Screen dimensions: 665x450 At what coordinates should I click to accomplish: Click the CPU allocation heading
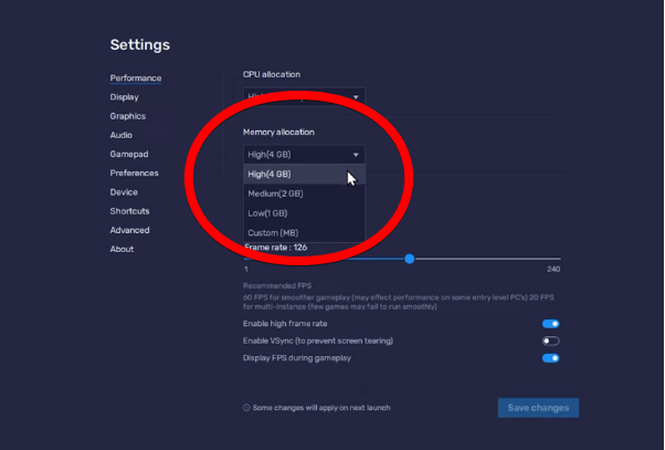pos(271,74)
